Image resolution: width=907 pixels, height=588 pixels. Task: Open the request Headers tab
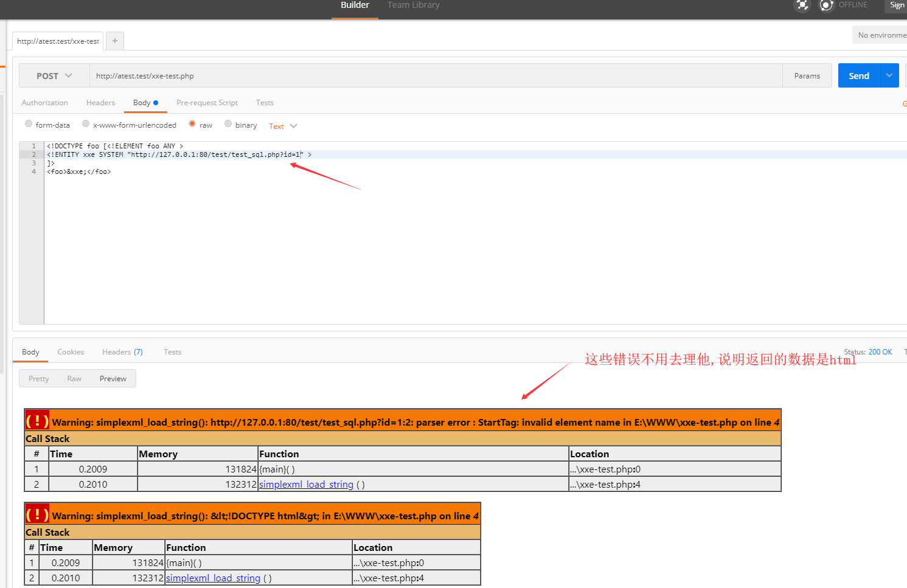100,103
